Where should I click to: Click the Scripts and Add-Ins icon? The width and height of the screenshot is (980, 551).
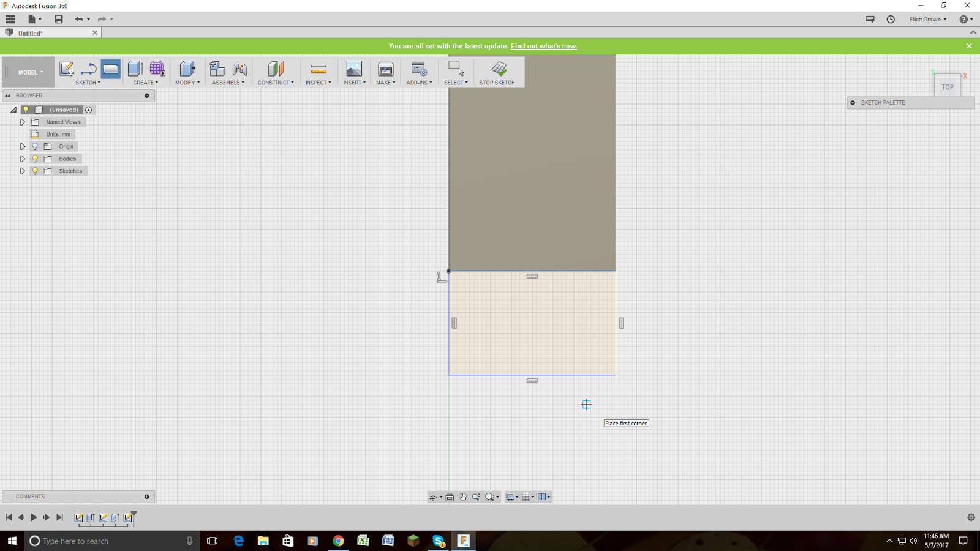[419, 69]
